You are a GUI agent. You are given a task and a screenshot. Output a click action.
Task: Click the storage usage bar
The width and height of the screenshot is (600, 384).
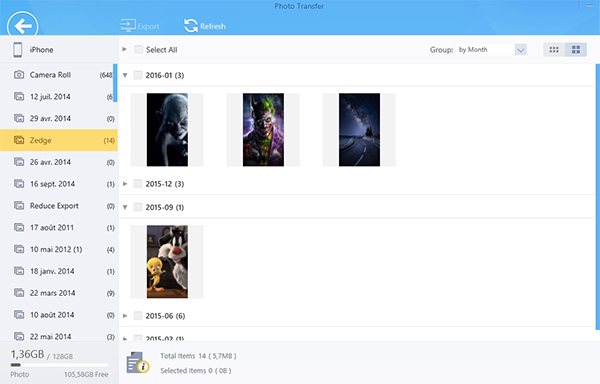tap(59, 365)
